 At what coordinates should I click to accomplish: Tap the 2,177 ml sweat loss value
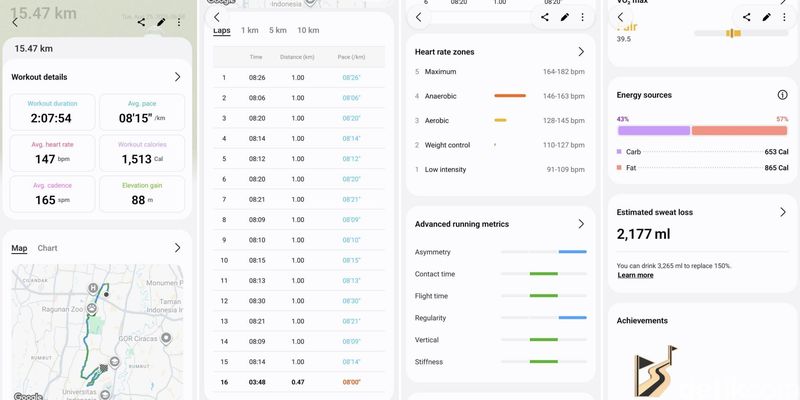[643, 234]
